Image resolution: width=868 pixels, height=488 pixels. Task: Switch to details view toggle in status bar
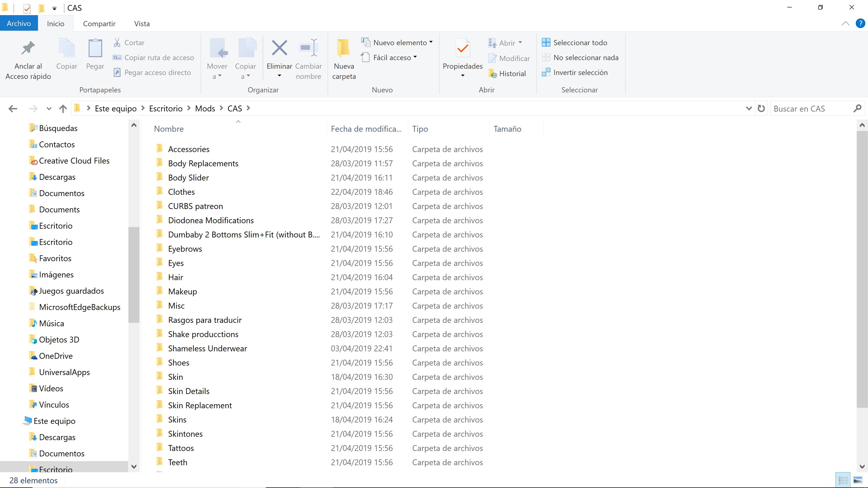[843, 480]
